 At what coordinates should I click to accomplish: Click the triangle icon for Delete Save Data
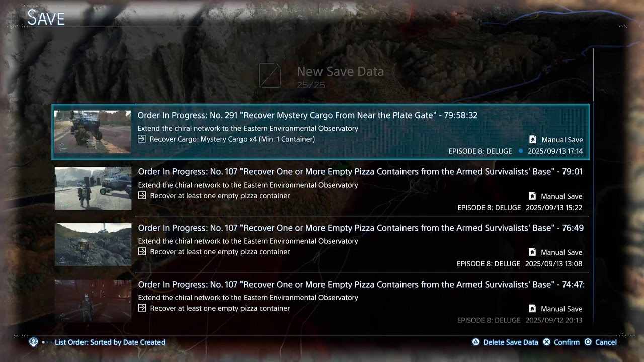[x=475, y=342]
